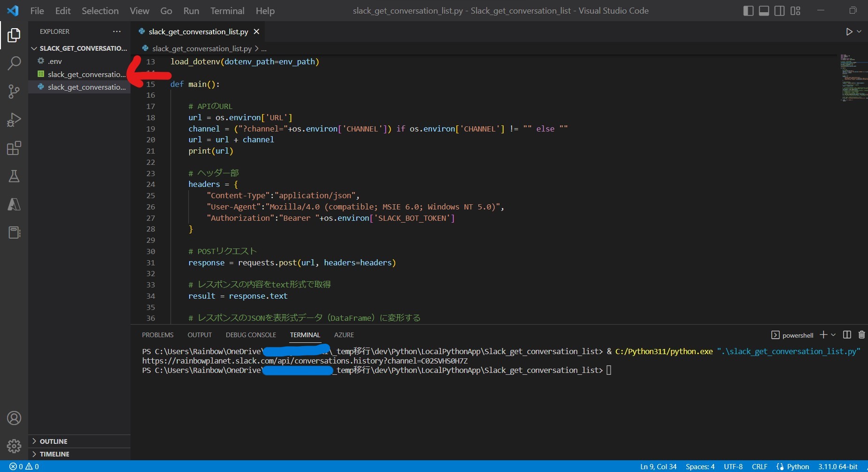Switch to the AZURE panel tab
868x472 pixels.
(x=344, y=335)
